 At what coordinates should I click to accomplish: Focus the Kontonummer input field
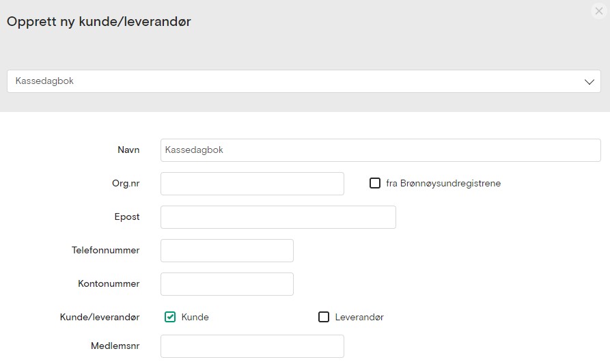point(227,284)
